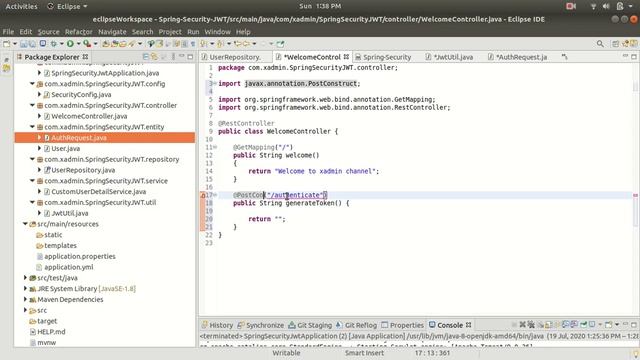Image resolution: width=640 pixels, height=360 pixels.
Task: Click the Screencast recording icon in the top bar
Action: pos(571,6)
